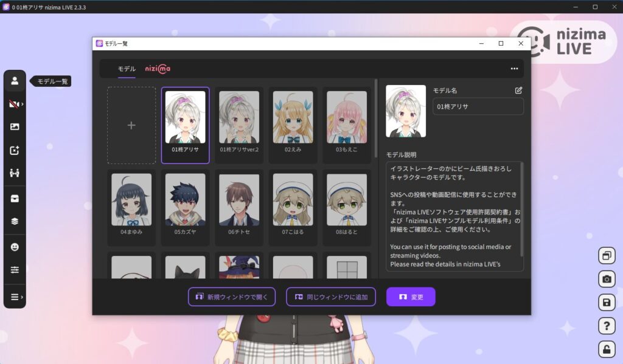The height and width of the screenshot is (364, 623).
Task: Switch to the nizima tab
Action: pos(158,69)
